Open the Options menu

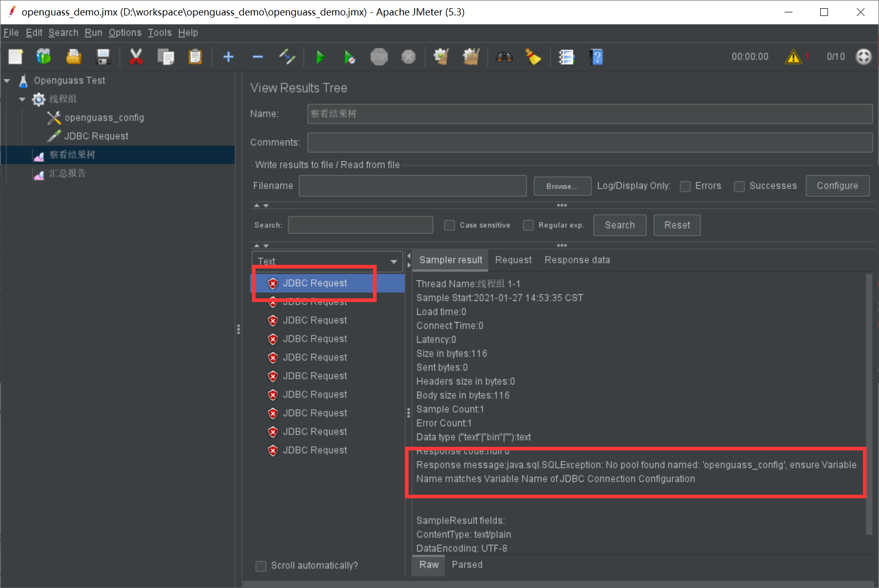pyautogui.click(x=125, y=32)
